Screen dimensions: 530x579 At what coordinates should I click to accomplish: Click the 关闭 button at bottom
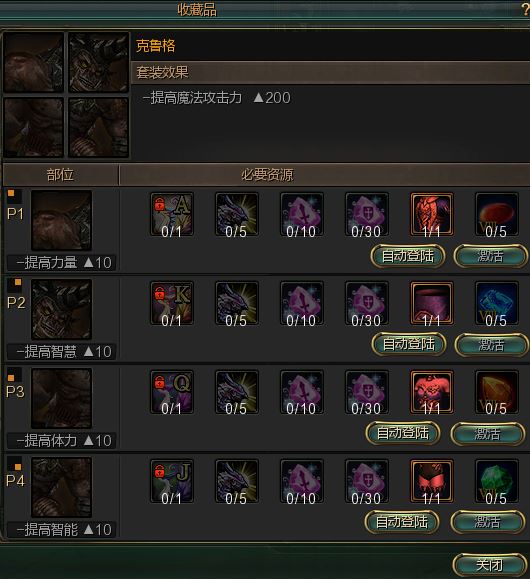[490, 565]
